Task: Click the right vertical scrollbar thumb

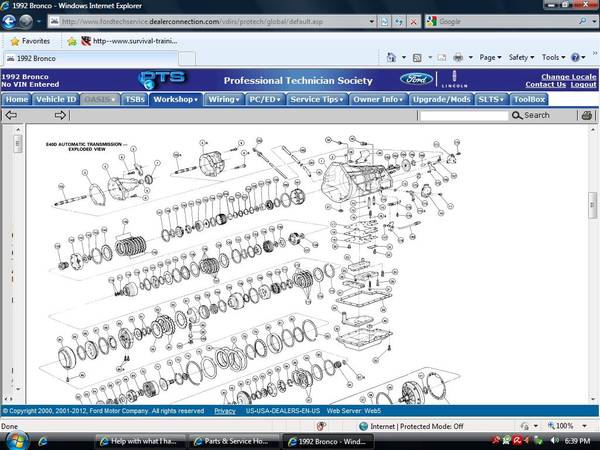Action: click(x=592, y=205)
